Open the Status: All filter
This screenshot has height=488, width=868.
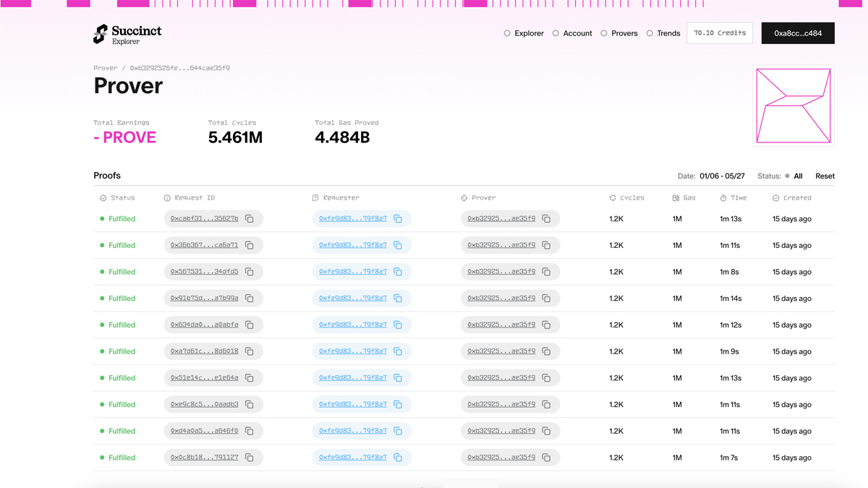tap(780, 176)
